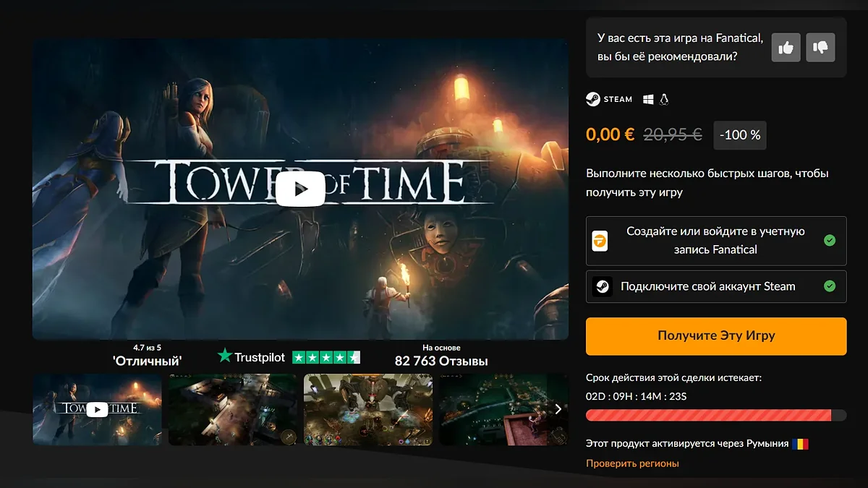Click the green check beside Fanatical account step
Viewport: 868px width, 488px height.
point(830,241)
